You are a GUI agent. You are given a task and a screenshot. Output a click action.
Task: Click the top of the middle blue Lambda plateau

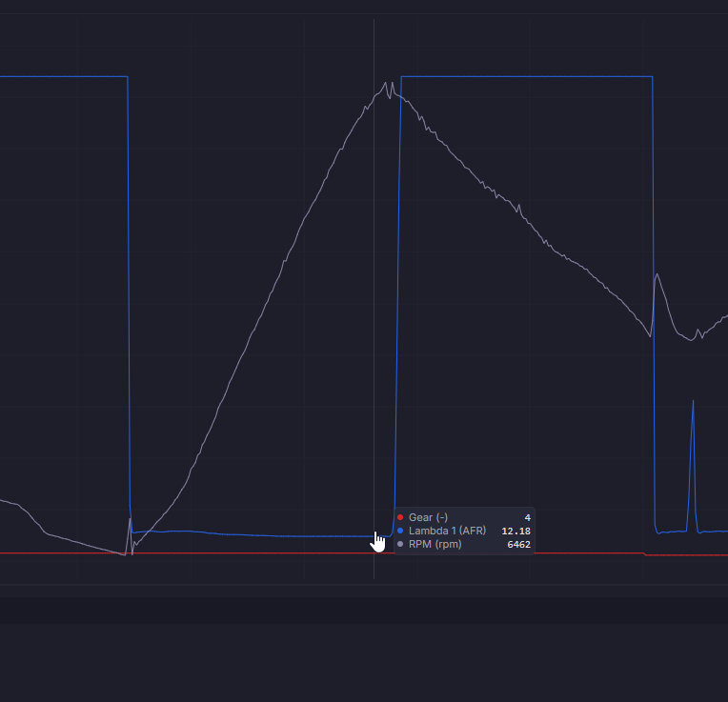coord(527,76)
